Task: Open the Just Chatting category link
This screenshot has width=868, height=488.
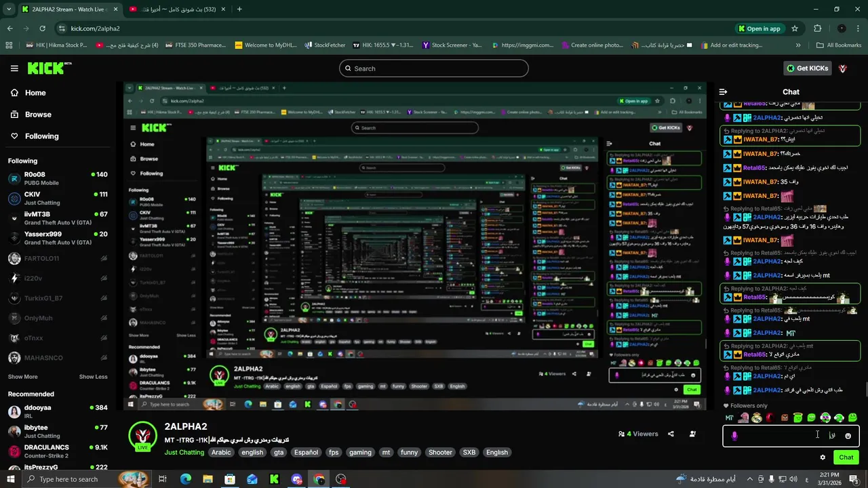Action: (x=184, y=452)
